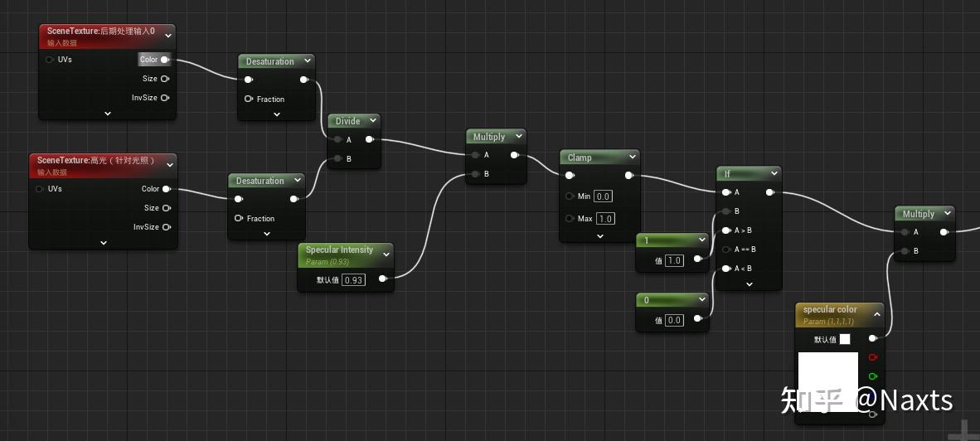Viewport: 980px width, 441px height.
Task: Click the red channel pin on specular color
Action: (x=873, y=357)
